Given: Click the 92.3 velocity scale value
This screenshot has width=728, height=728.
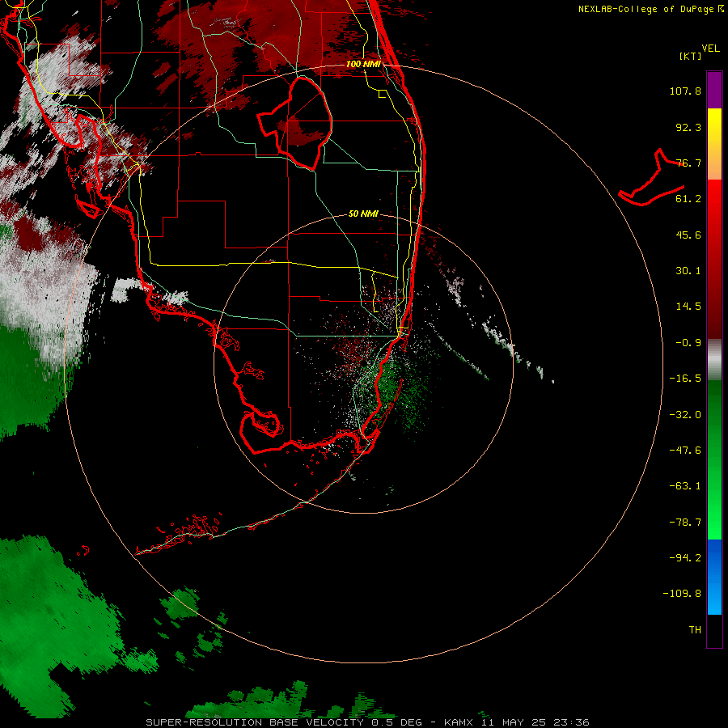Looking at the screenshot, I should coord(688,127).
